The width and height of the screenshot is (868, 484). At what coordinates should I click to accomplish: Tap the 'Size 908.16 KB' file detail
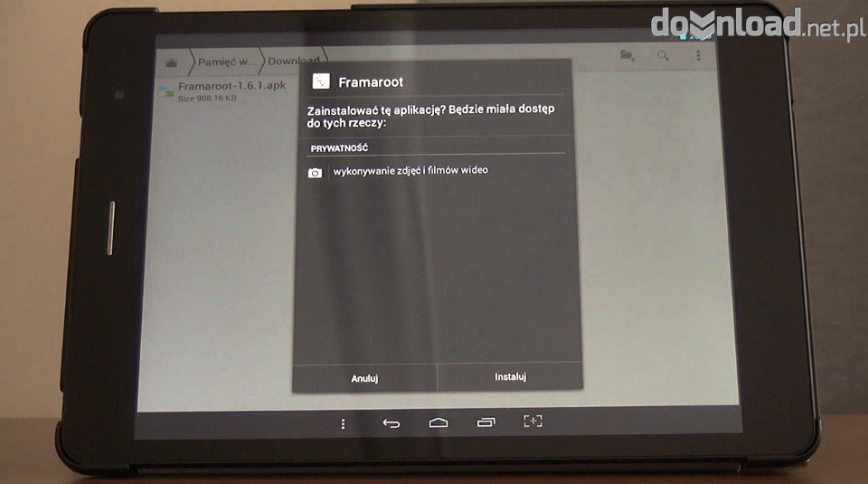207,98
